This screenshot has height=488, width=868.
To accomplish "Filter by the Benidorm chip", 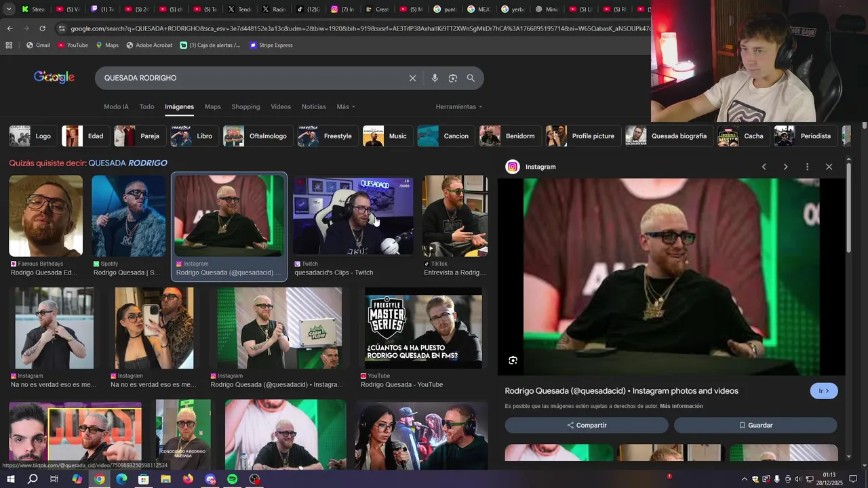I will 510,136.
